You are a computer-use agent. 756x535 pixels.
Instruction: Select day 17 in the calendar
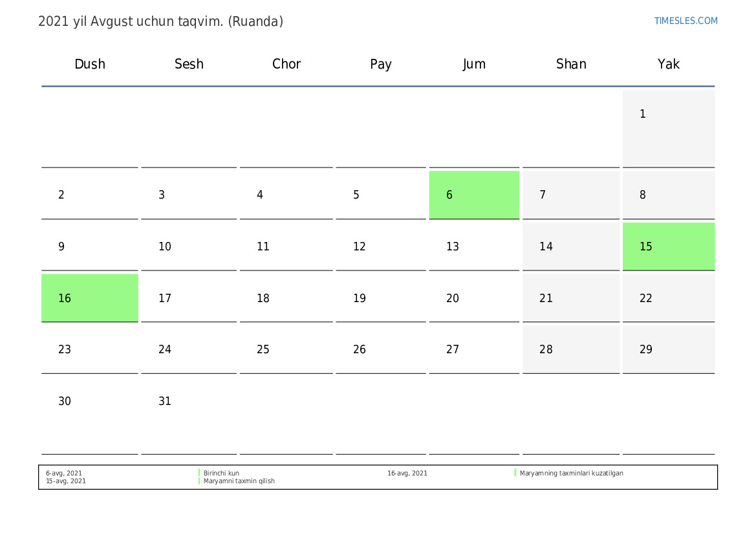pyautogui.click(x=189, y=298)
